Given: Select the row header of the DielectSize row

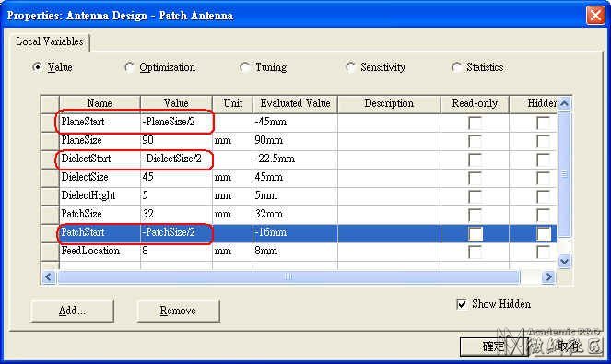Looking at the screenshot, I should (x=50, y=177).
